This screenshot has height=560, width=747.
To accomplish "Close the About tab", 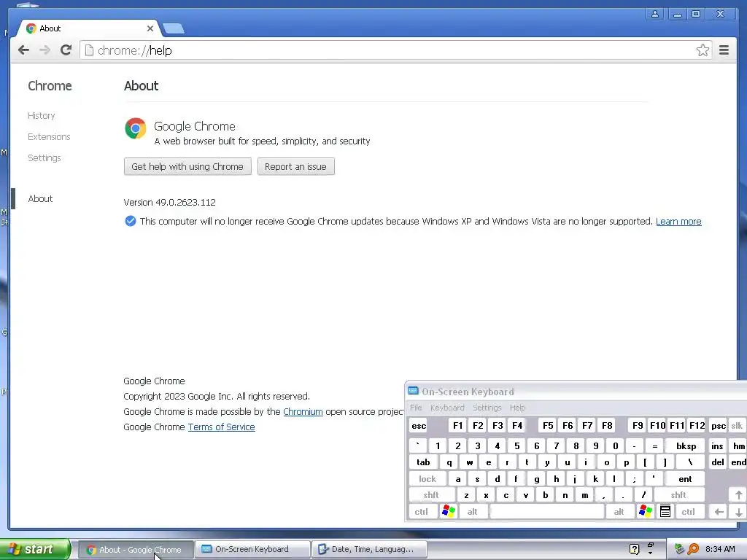I will point(150,28).
